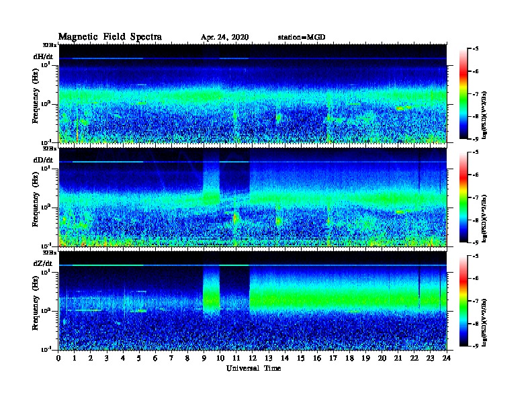Click hour tick label "0" on time axis

[x=58, y=359]
